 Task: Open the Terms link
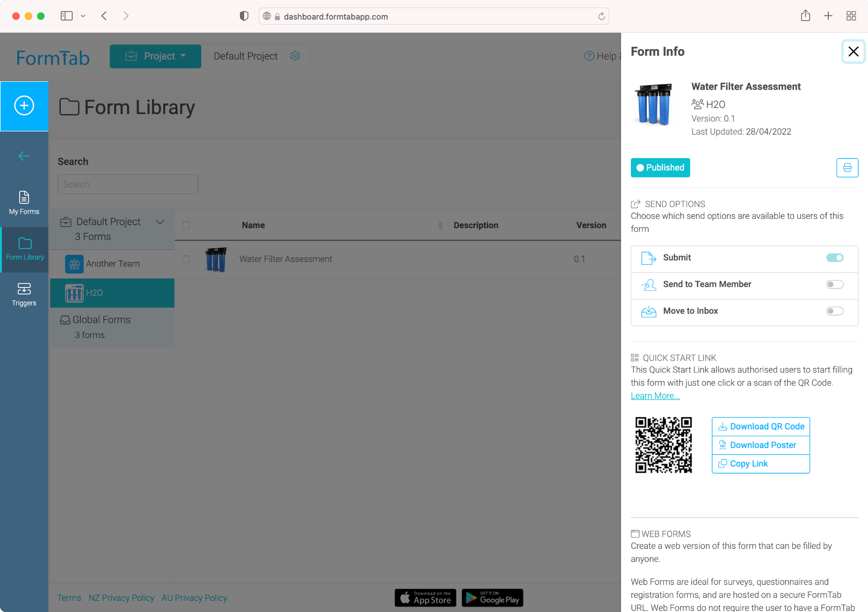click(x=69, y=598)
